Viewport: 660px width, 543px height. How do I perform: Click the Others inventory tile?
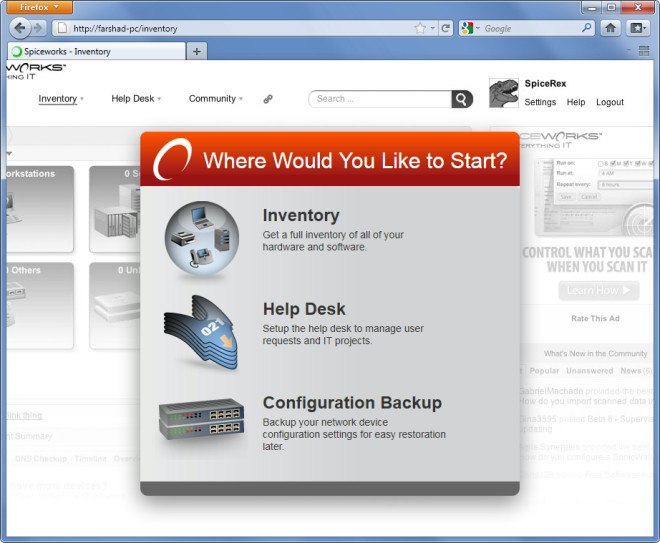coord(40,306)
